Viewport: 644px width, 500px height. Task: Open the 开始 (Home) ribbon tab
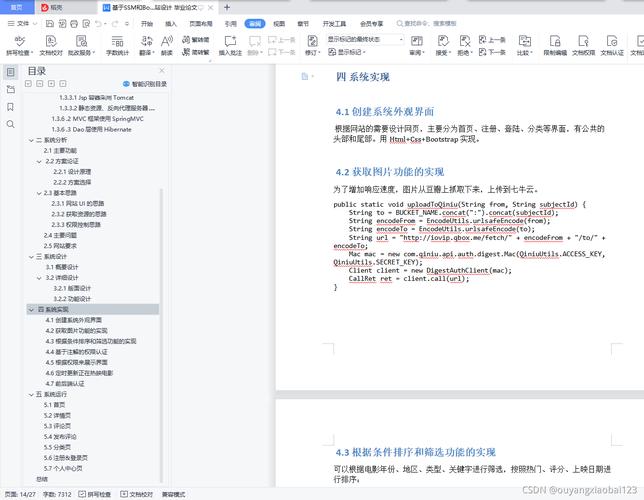[x=147, y=24]
